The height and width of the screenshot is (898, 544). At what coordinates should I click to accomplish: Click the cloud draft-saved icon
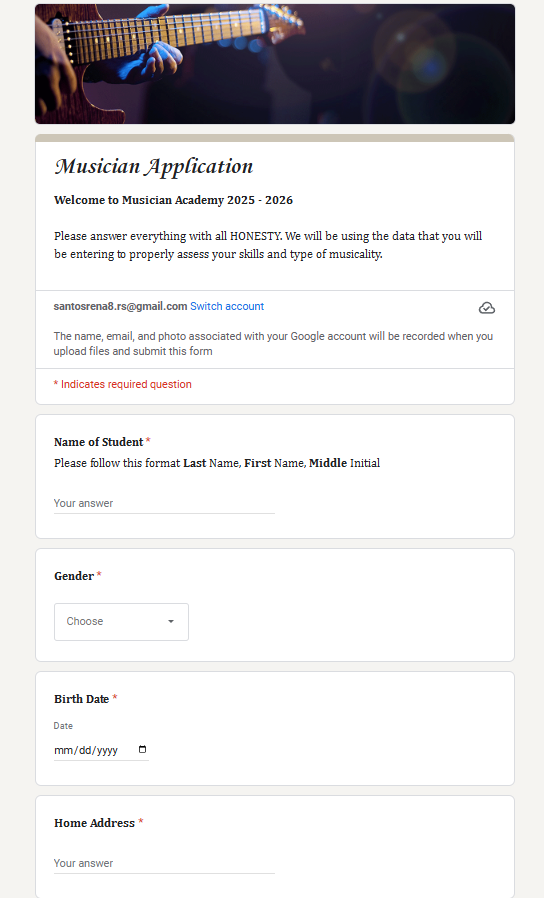[487, 308]
